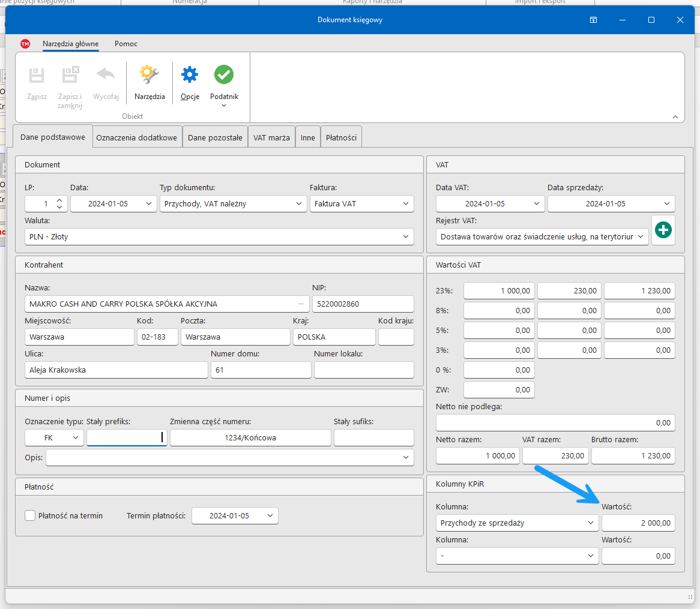Open Opcje gear settings
Screen dimensions: 700x609
click(190, 75)
